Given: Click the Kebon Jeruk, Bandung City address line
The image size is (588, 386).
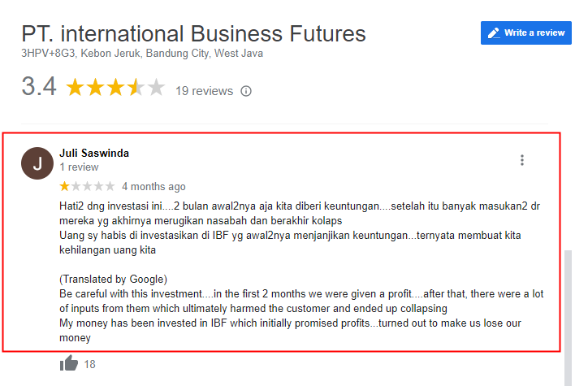Looking at the screenshot, I should pos(142,54).
